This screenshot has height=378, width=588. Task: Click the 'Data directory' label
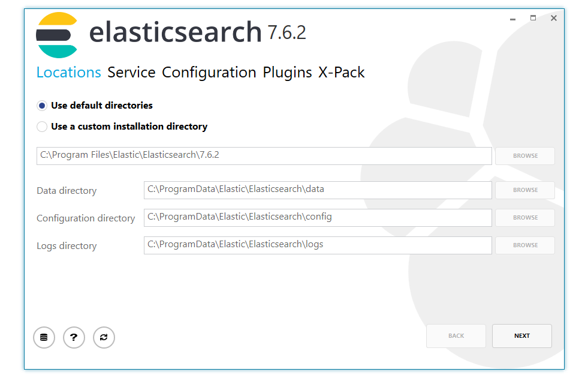tap(67, 191)
